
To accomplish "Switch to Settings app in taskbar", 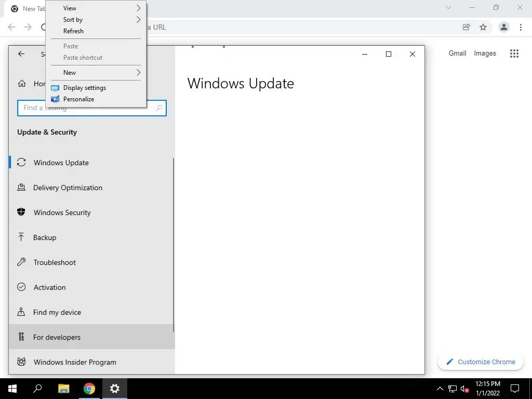I will pyautogui.click(x=115, y=389).
